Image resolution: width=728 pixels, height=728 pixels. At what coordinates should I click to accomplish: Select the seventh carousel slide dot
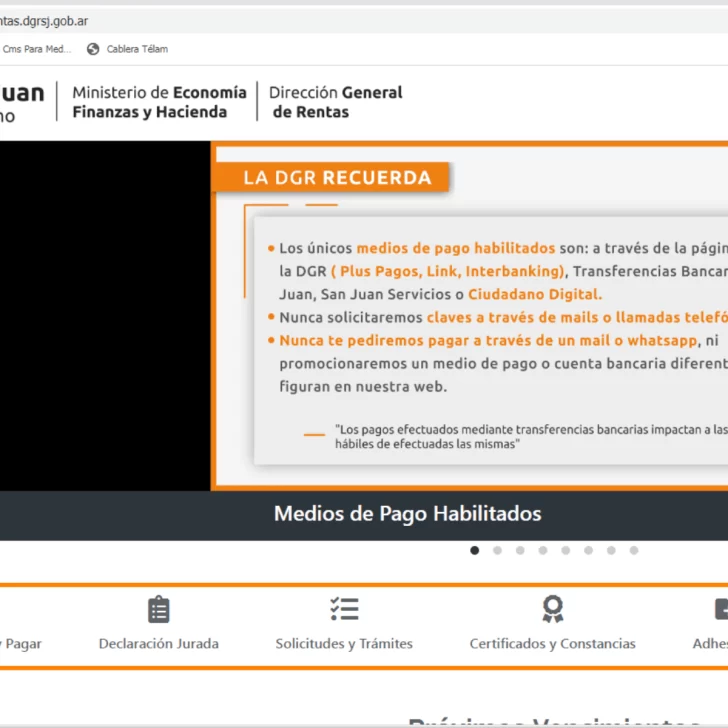[x=611, y=550]
